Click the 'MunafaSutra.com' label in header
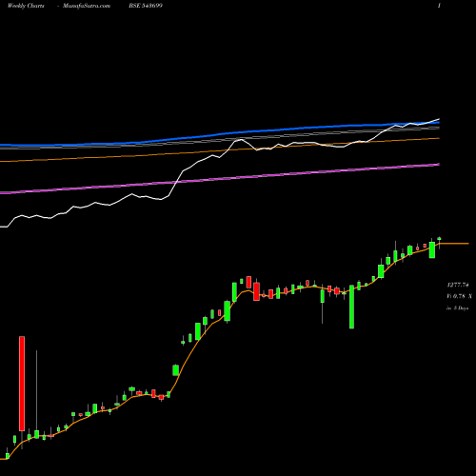The height and width of the screenshot is (476, 476). coord(87,6)
